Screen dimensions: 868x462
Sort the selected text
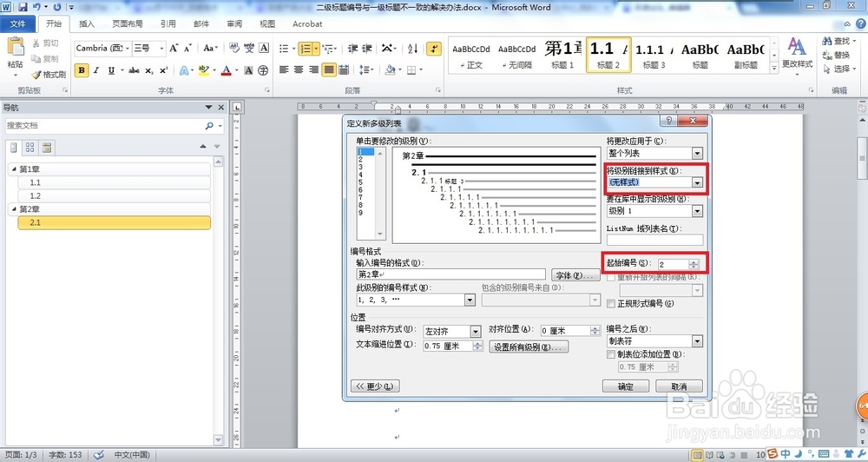(412, 49)
